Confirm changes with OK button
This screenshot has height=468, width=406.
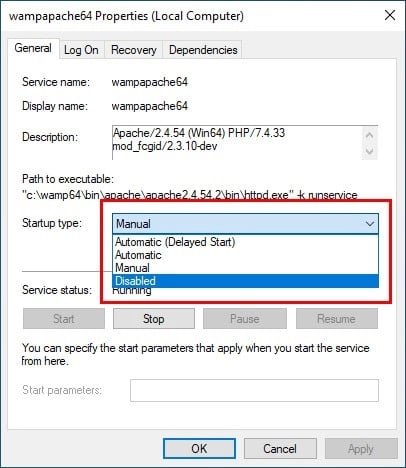pyautogui.click(x=199, y=449)
